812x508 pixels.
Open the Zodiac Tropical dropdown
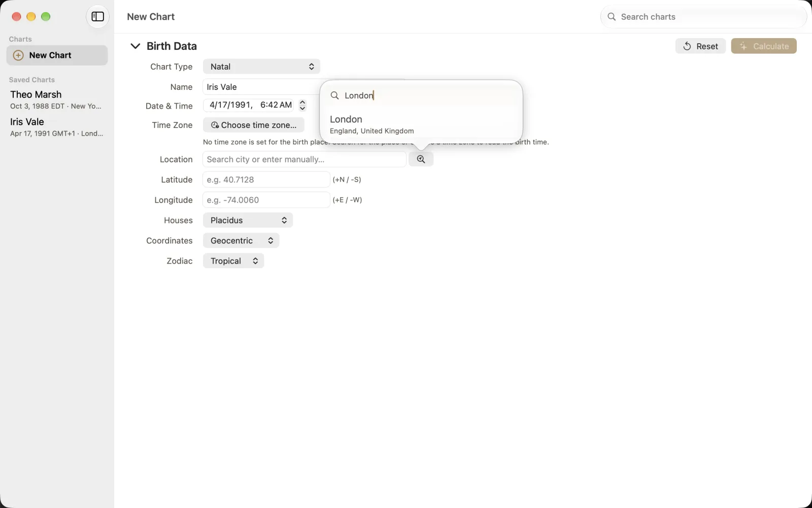[x=233, y=261]
